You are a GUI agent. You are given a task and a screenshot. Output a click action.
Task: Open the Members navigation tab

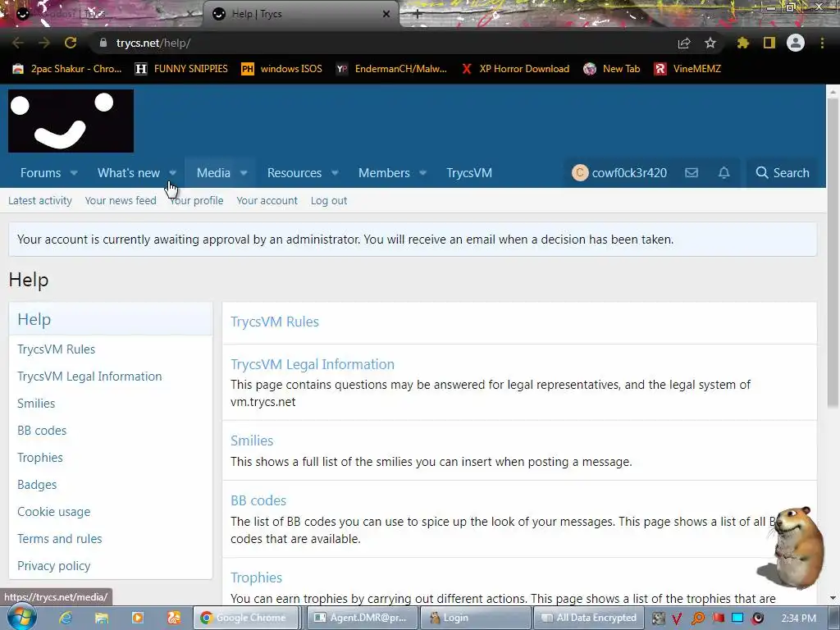click(384, 172)
